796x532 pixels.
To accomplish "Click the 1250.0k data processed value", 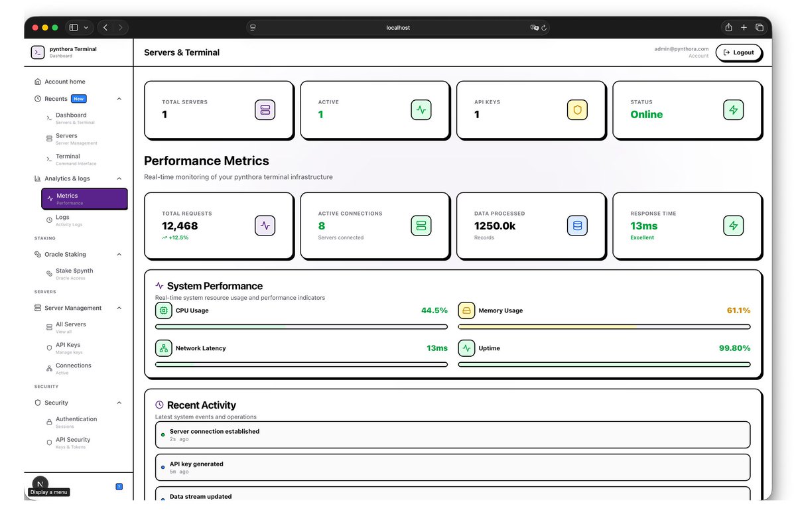I will (x=495, y=226).
